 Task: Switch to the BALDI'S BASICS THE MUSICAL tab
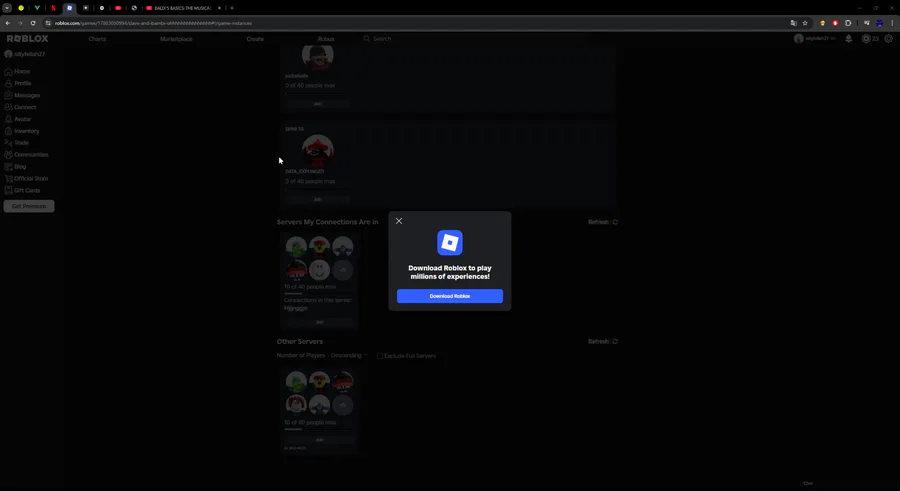[183, 8]
